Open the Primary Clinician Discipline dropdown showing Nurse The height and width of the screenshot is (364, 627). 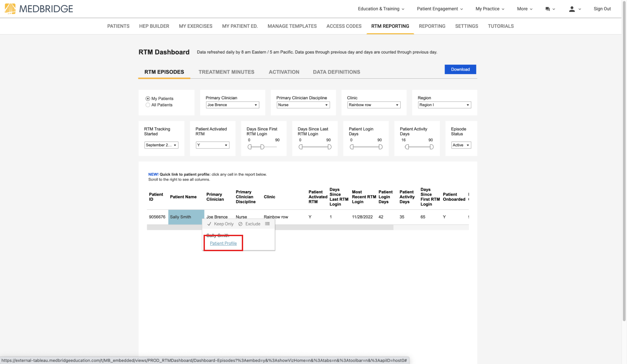tap(303, 105)
